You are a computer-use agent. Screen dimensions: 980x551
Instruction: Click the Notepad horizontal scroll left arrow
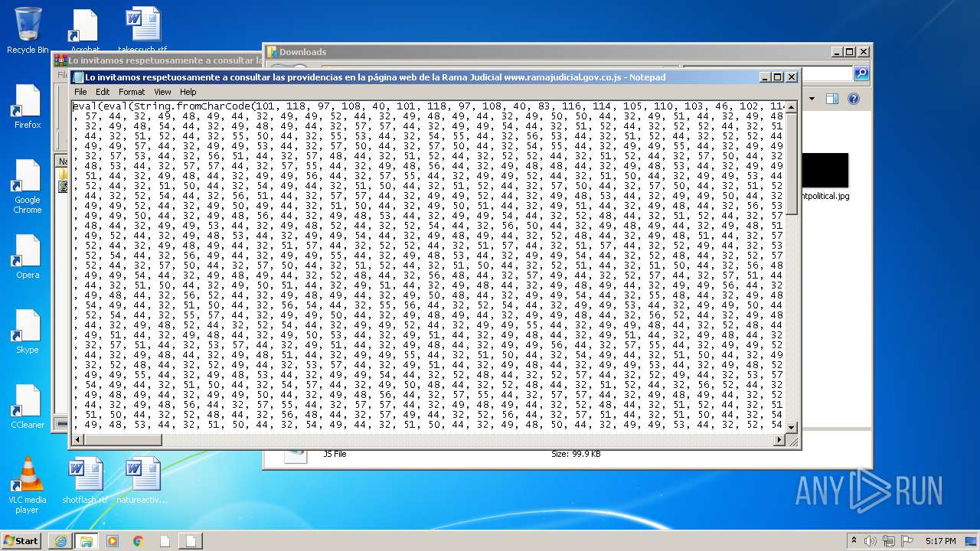click(x=78, y=440)
